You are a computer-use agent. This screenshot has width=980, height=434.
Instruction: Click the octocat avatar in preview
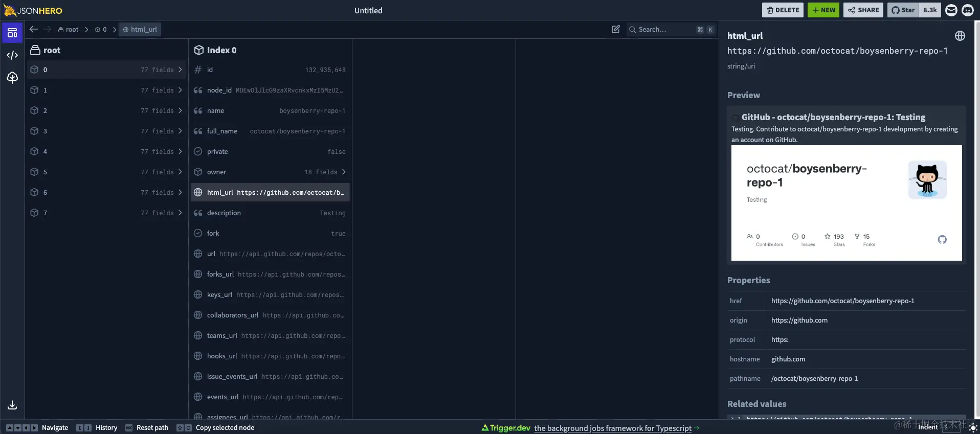click(927, 180)
